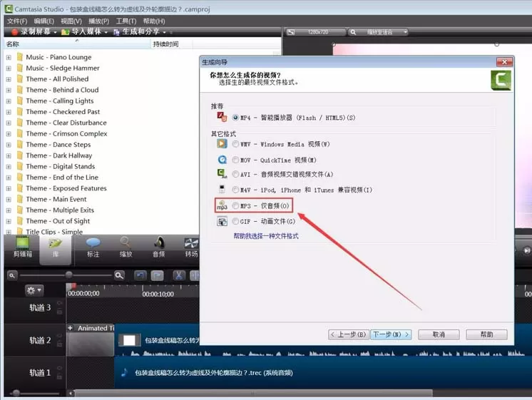This screenshot has height=400, width=532.
Task: Open the 文件(F) menu
Action: click(17, 21)
